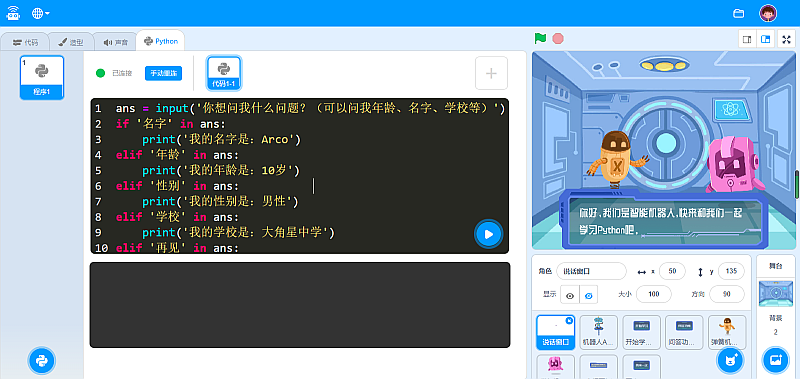The width and height of the screenshot is (800, 379).
Task: Add a new code file with plus button
Action: pos(491,73)
